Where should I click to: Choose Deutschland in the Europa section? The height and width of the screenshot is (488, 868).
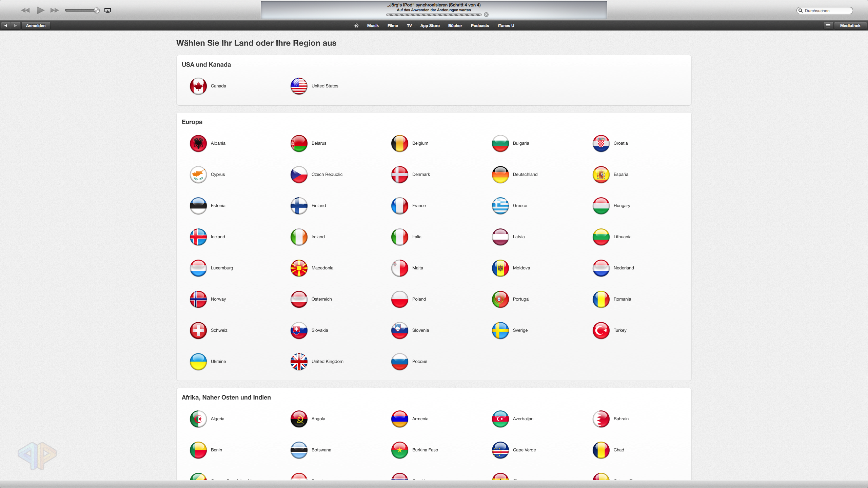pyautogui.click(x=500, y=174)
